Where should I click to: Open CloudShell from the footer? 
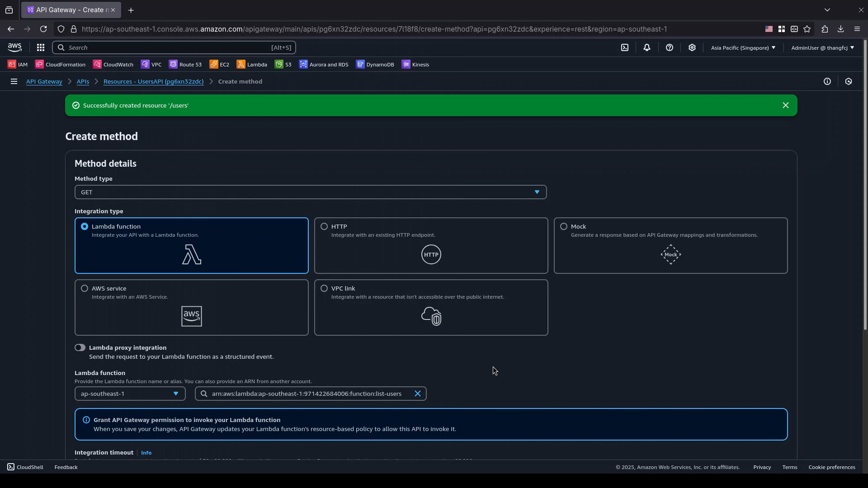(x=25, y=467)
